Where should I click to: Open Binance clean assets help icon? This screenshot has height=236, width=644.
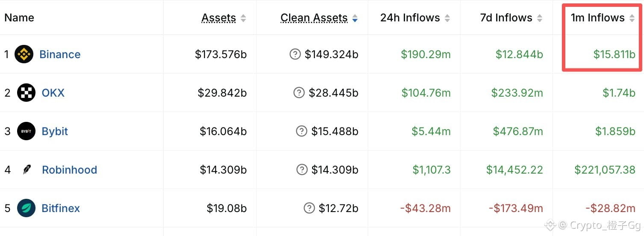point(295,54)
